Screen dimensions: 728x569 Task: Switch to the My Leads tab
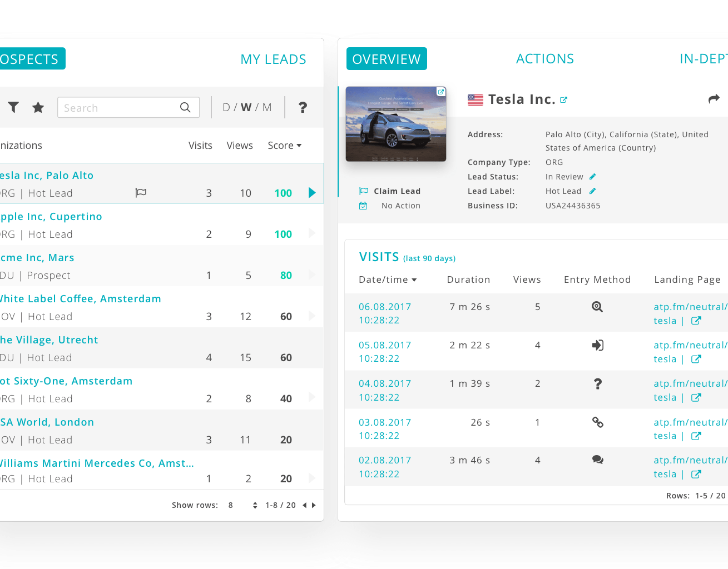273,59
